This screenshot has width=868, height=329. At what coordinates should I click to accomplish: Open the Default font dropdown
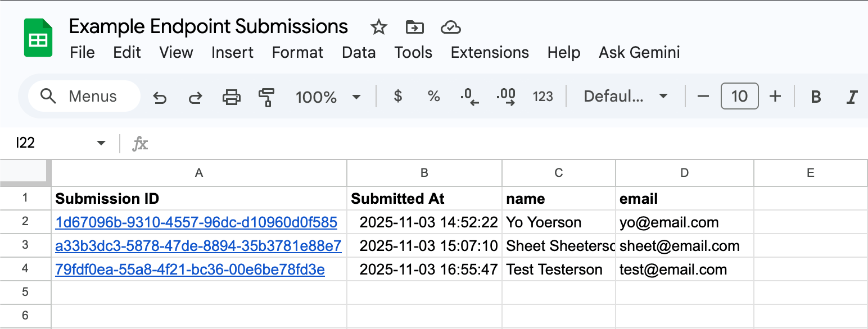(x=626, y=96)
